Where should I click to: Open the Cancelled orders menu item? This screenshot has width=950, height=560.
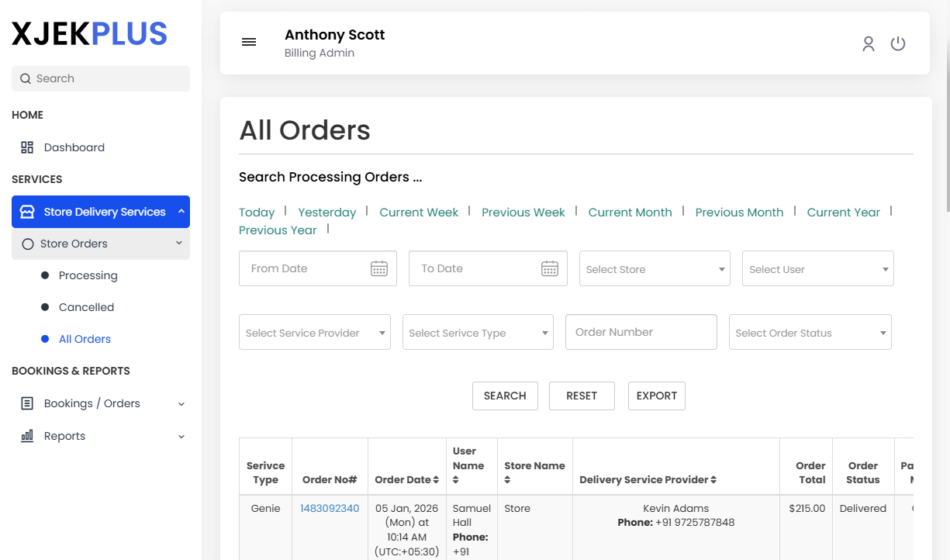click(x=84, y=307)
